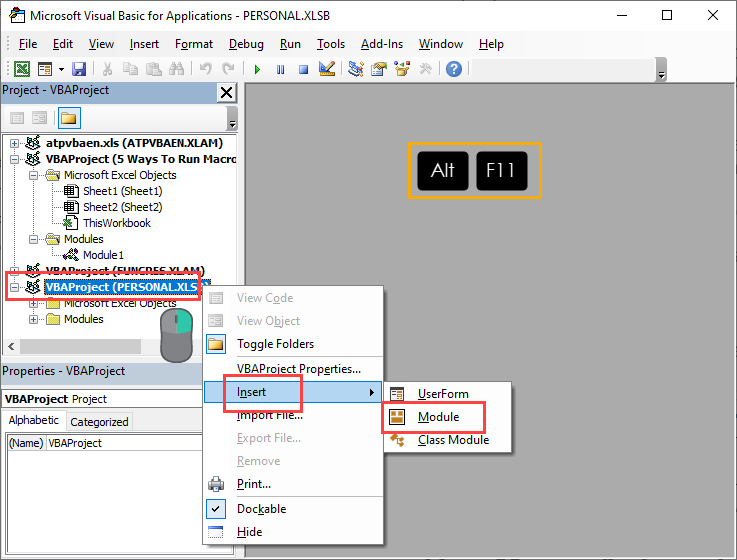Click the Copy toolbar icon
The height and width of the screenshot is (560, 737).
point(130,69)
